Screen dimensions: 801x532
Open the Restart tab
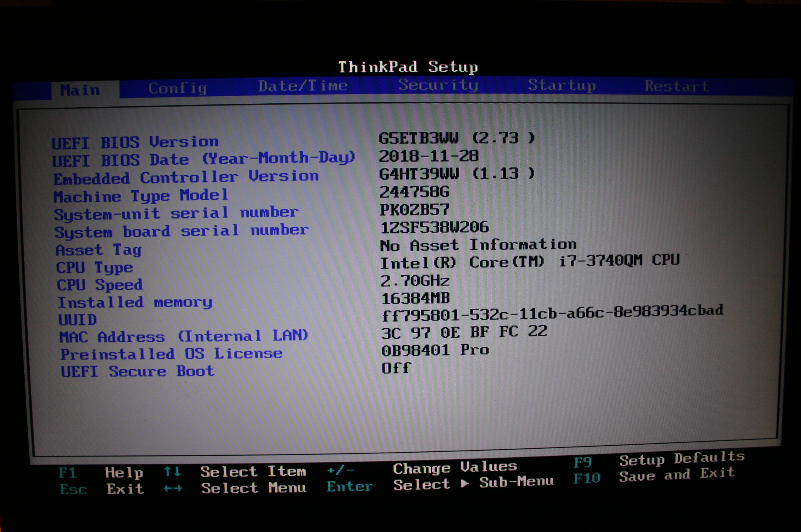point(677,86)
